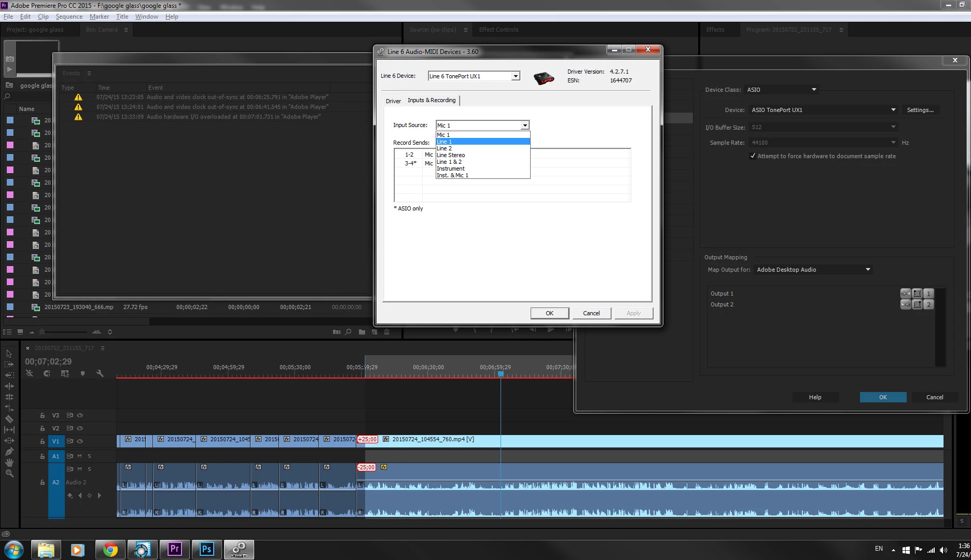
Task: Uncheck Attempt to force hardware sample rate
Action: (x=753, y=156)
